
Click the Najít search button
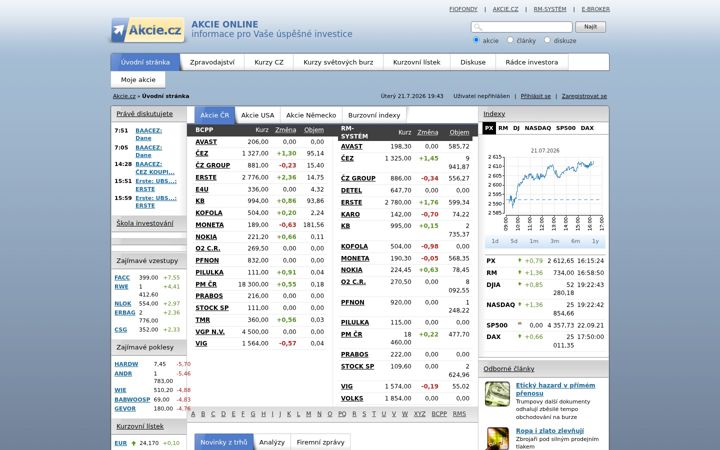coord(591,27)
